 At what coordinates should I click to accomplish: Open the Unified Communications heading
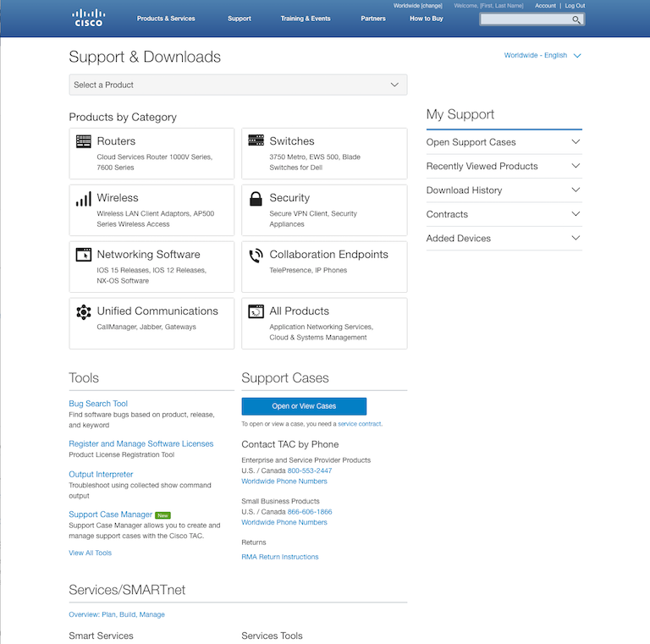[157, 311]
